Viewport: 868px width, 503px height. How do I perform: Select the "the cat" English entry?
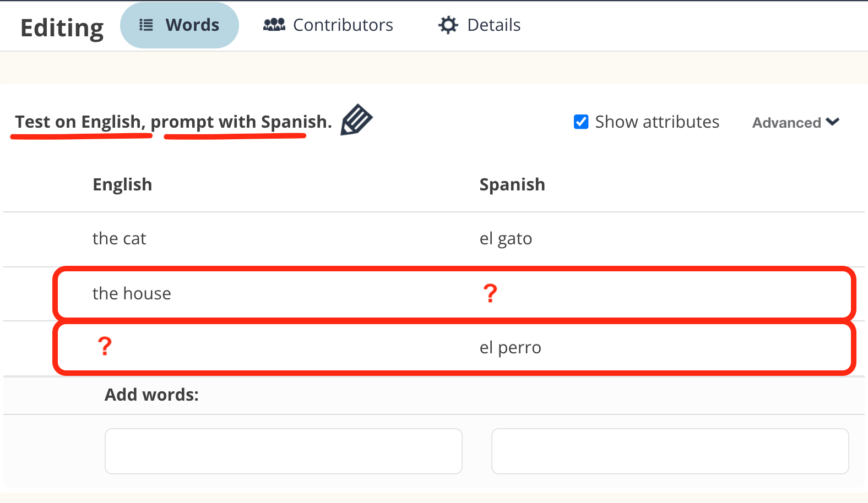(x=119, y=239)
